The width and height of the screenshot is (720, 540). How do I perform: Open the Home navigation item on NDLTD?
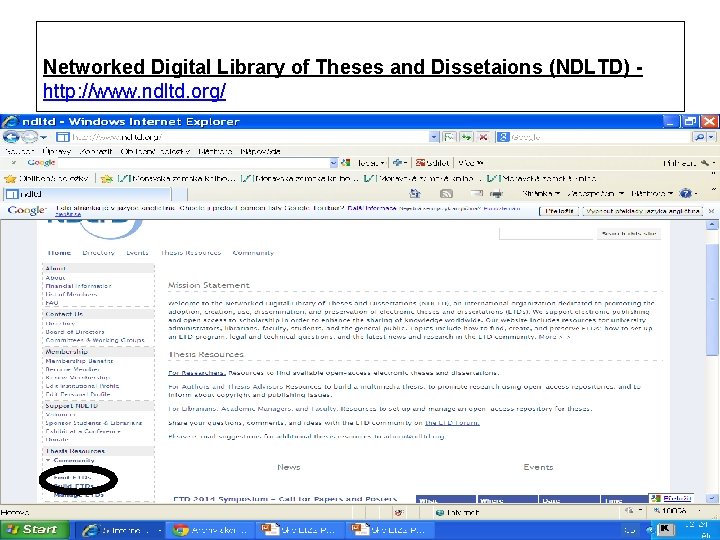pyautogui.click(x=59, y=253)
